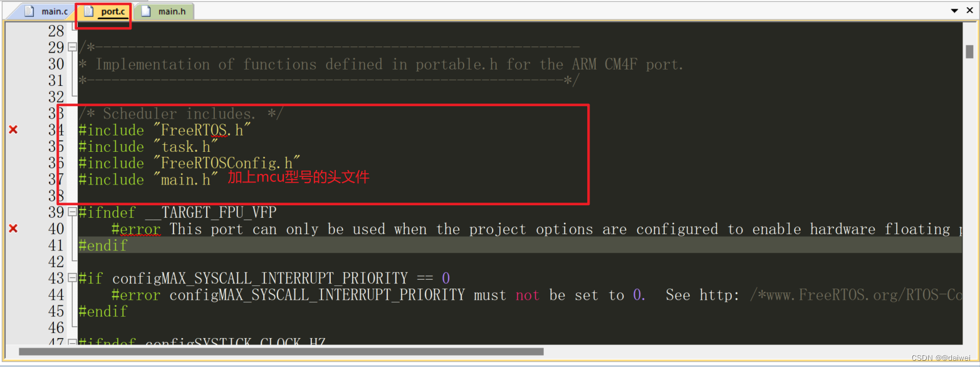Click the file icon on main.h tab

coord(146,11)
